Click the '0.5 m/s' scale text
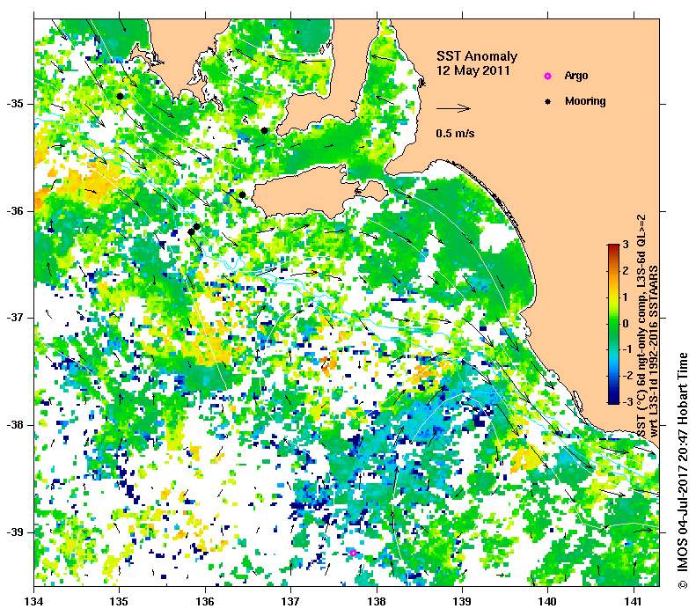696x616 pixels. click(x=455, y=134)
